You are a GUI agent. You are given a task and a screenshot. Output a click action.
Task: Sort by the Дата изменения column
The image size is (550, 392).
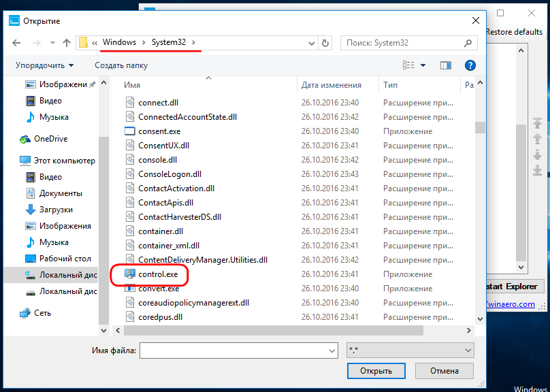pos(331,85)
